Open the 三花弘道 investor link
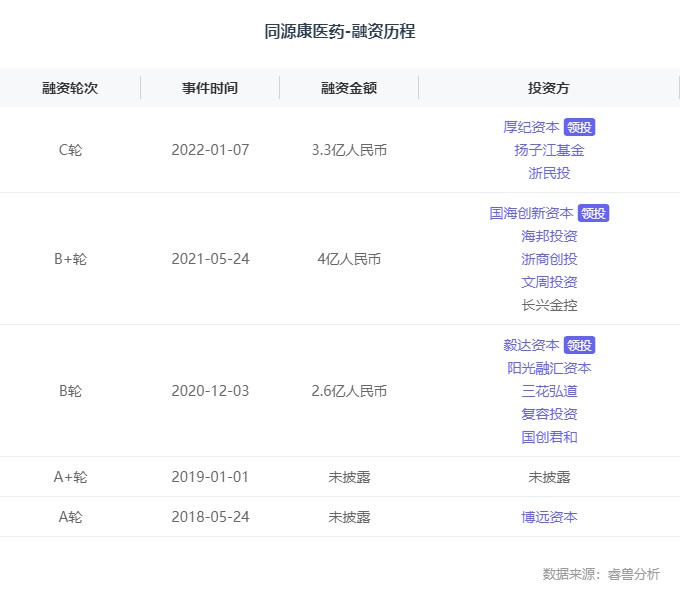 (549, 391)
